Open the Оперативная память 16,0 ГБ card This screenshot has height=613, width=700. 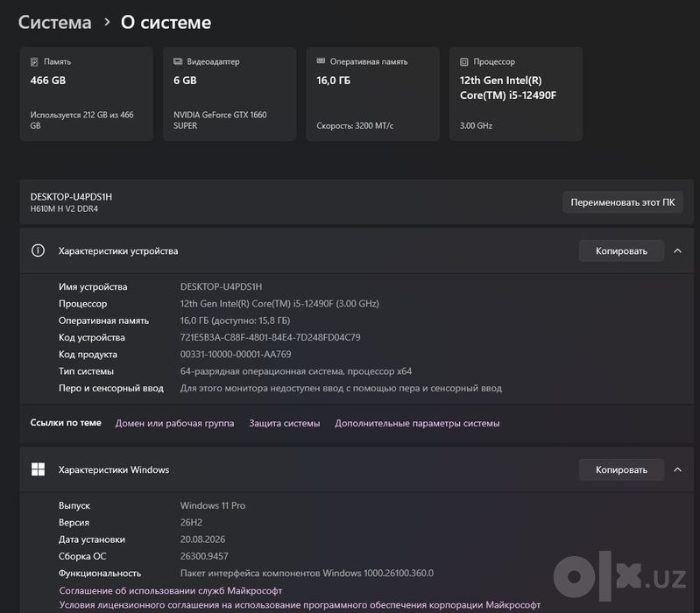pos(372,94)
